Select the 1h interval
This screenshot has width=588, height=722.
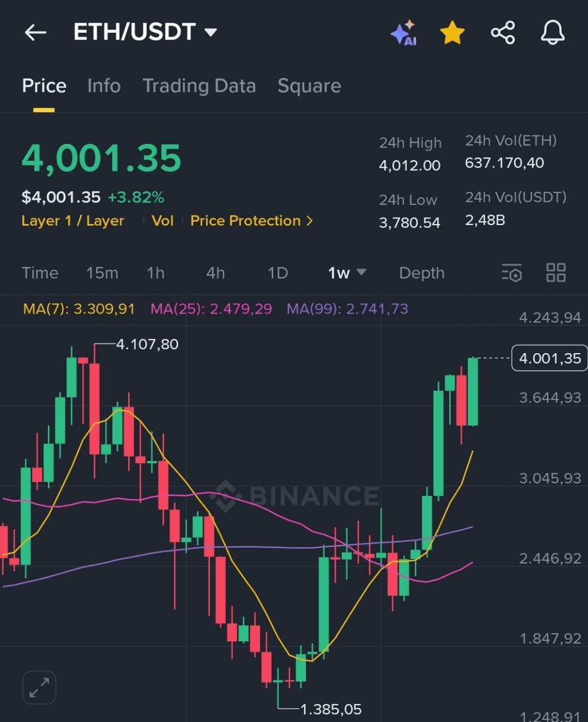156,273
